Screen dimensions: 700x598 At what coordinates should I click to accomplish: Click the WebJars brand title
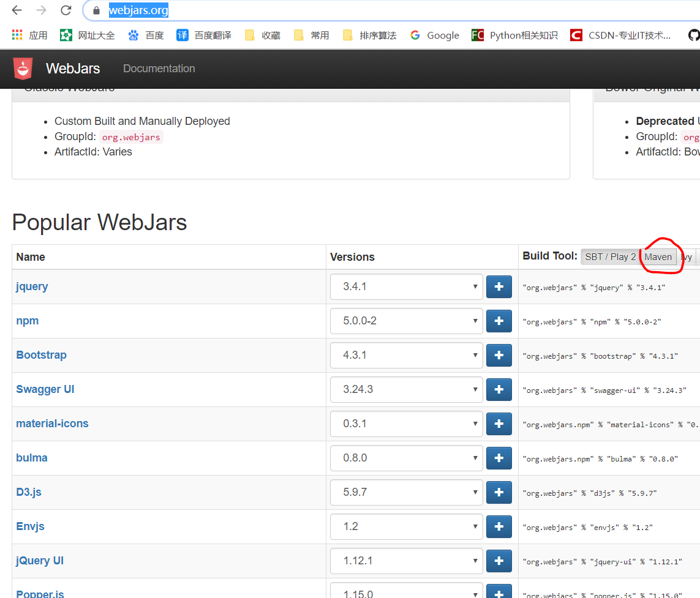tap(73, 69)
